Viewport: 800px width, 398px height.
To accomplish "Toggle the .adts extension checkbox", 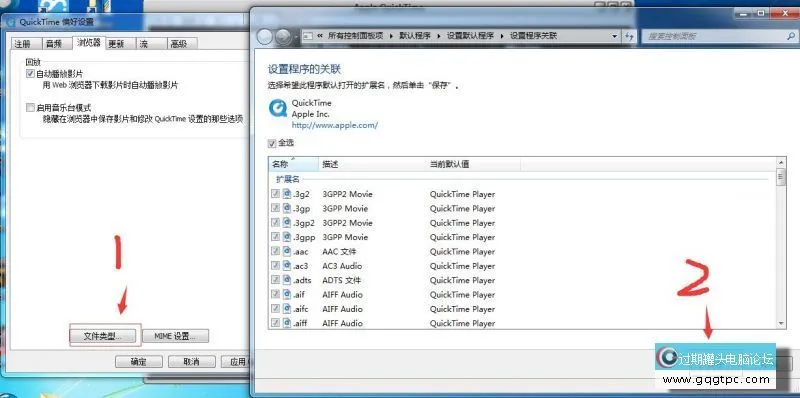I will pyautogui.click(x=275, y=280).
